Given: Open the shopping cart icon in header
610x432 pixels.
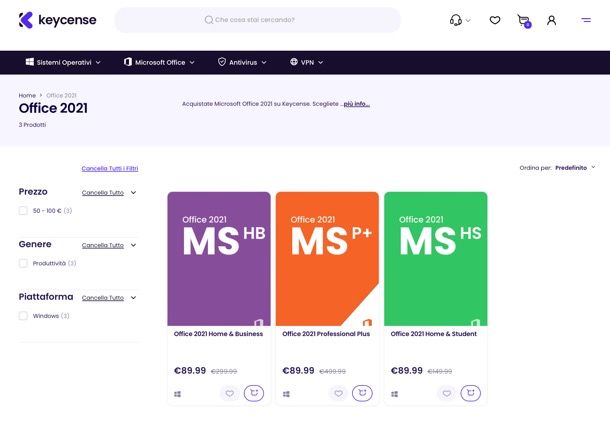Looking at the screenshot, I should 524,20.
